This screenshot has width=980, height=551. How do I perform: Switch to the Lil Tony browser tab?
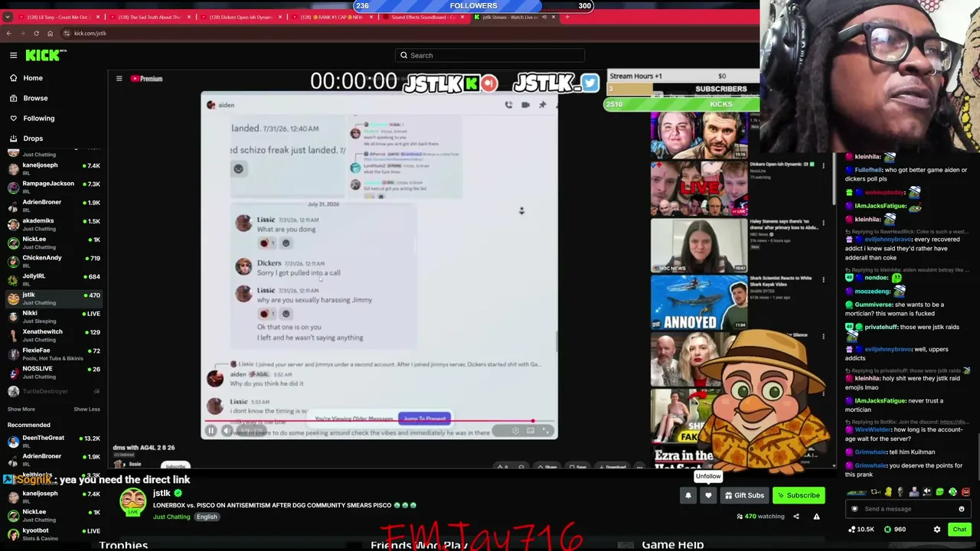pyautogui.click(x=58, y=17)
